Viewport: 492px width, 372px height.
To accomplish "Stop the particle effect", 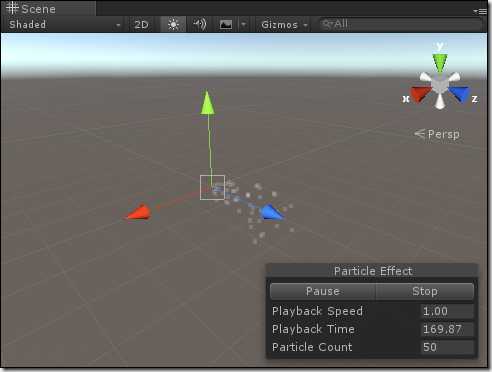I will [x=425, y=291].
